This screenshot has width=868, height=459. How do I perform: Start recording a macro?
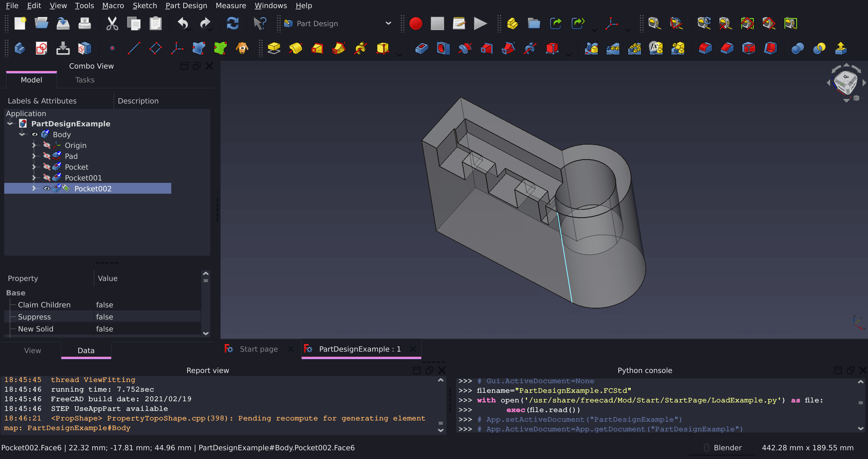[416, 23]
